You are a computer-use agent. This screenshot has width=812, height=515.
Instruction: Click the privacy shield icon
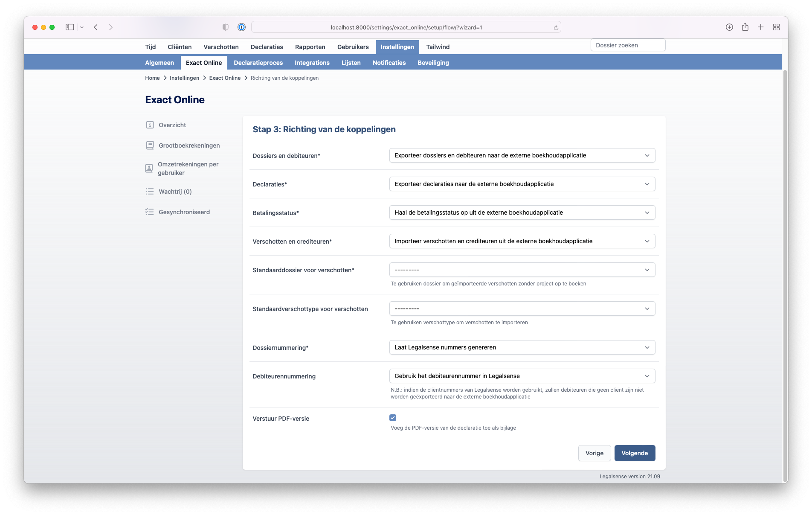[225, 27]
